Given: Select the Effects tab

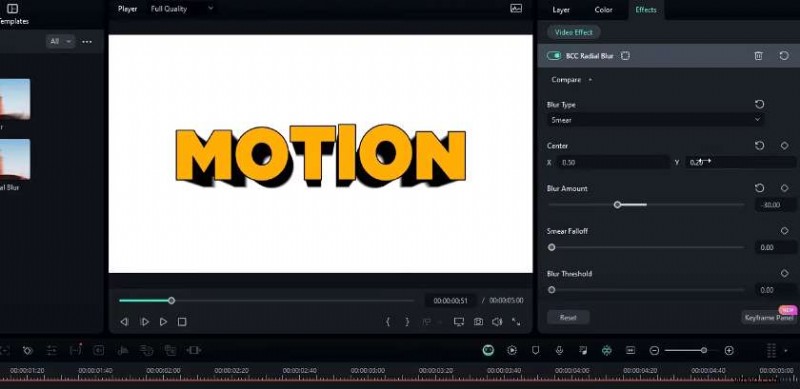Looking at the screenshot, I should [x=646, y=10].
